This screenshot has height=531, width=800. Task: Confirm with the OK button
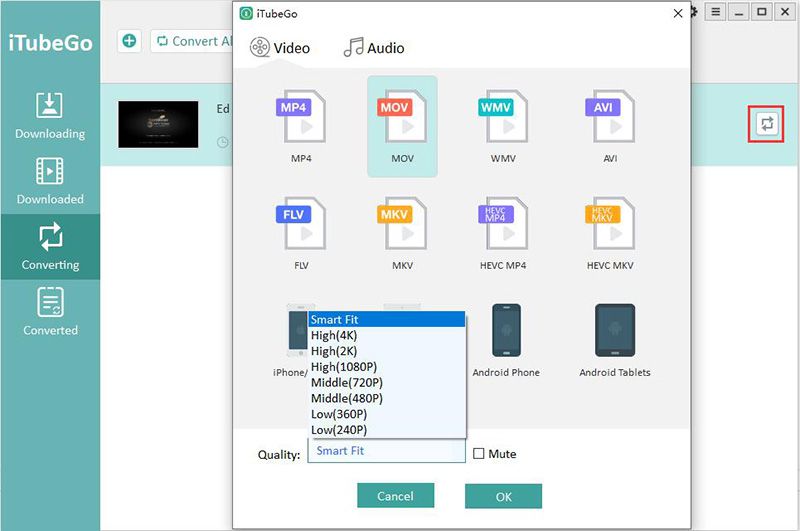pos(503,496)
